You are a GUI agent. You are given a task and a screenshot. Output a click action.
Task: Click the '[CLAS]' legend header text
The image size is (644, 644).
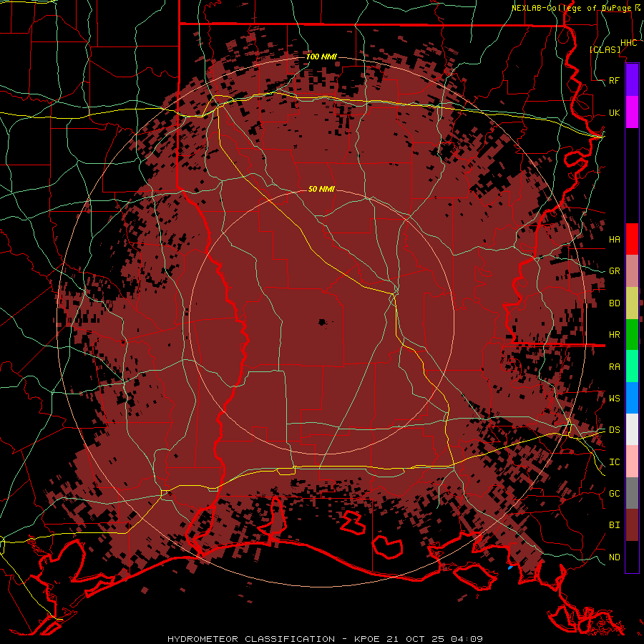605,49
